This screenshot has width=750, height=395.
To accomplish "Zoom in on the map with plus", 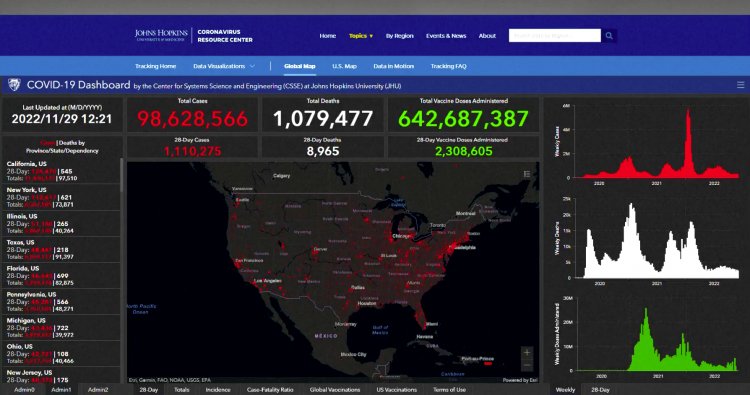I will pos(527,353).
